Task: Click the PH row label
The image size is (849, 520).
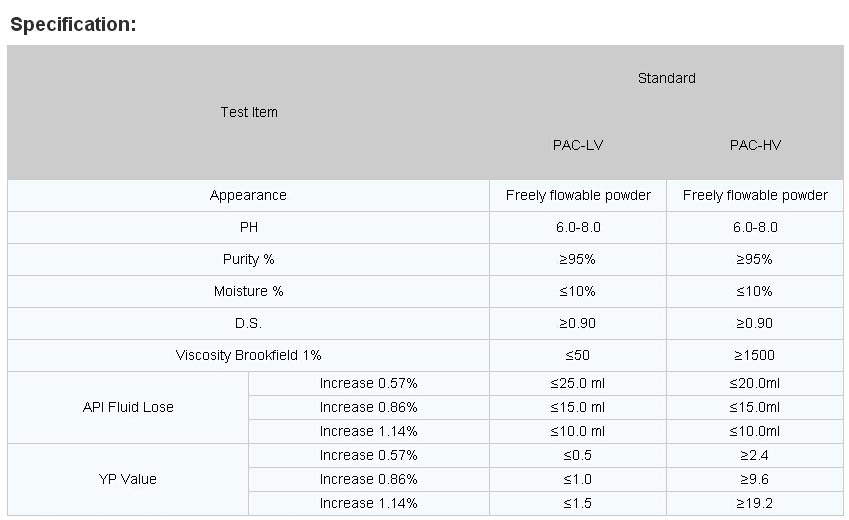Action: (249, 227)
